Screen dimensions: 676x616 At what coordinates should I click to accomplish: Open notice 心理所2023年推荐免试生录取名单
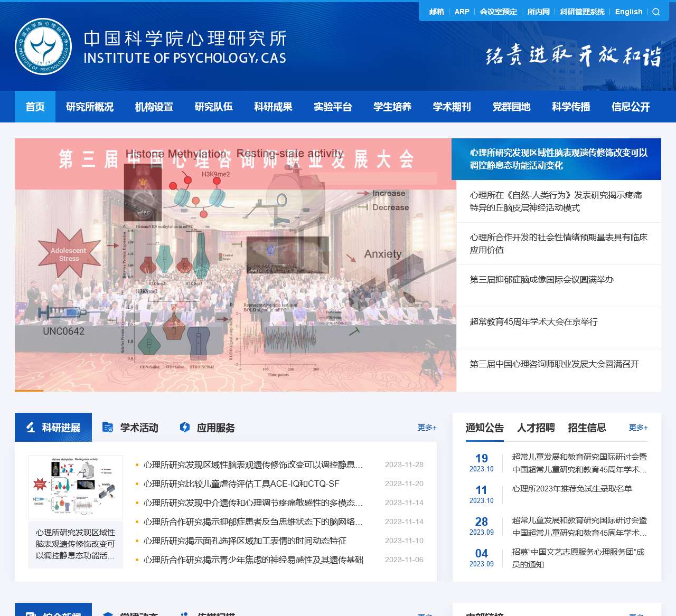coord(572,488)
